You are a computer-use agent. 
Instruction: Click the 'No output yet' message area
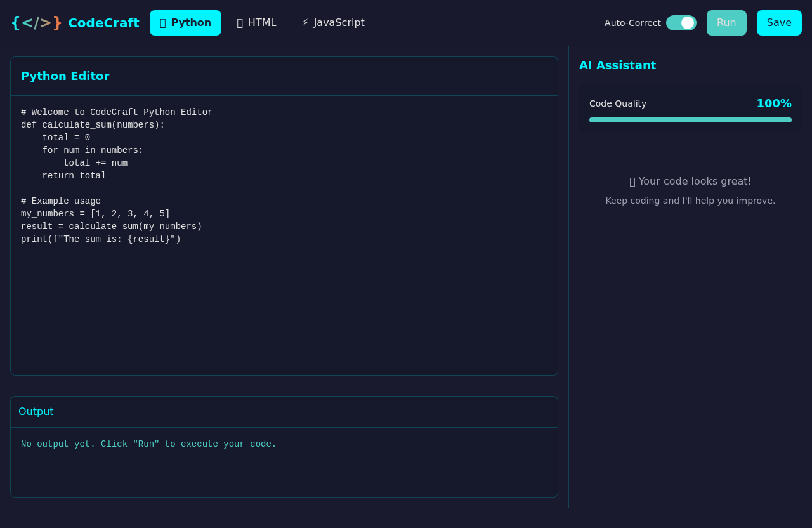pyautogui.click(x=148, y=444)
